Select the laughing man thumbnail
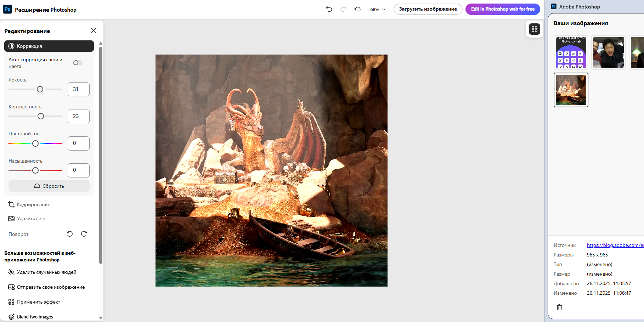Viewport: 644px width, 322px height. [x=609, y=52]
